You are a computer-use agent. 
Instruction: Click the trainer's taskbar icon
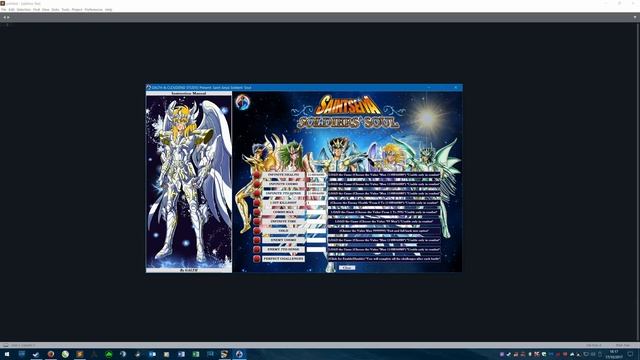tap(240, 354)
